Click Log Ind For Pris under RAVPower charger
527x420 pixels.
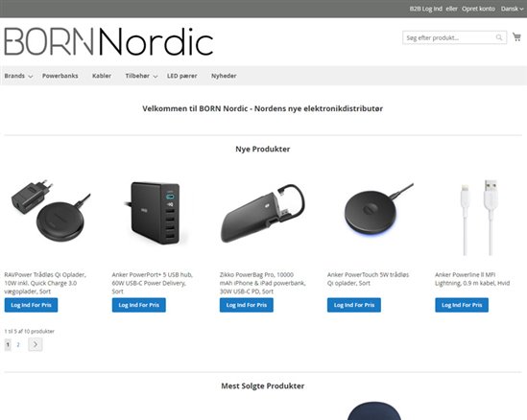tap(31, 305)
